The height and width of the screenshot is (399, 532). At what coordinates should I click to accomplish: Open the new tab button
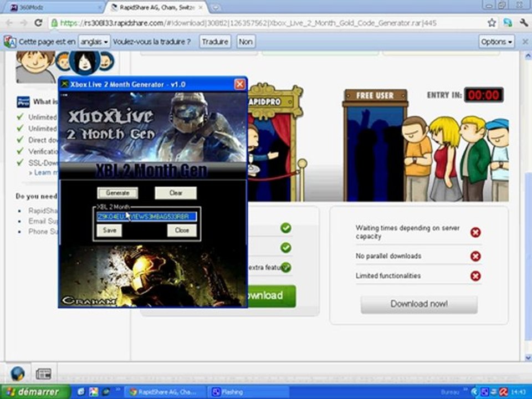[x=215, y=7]
